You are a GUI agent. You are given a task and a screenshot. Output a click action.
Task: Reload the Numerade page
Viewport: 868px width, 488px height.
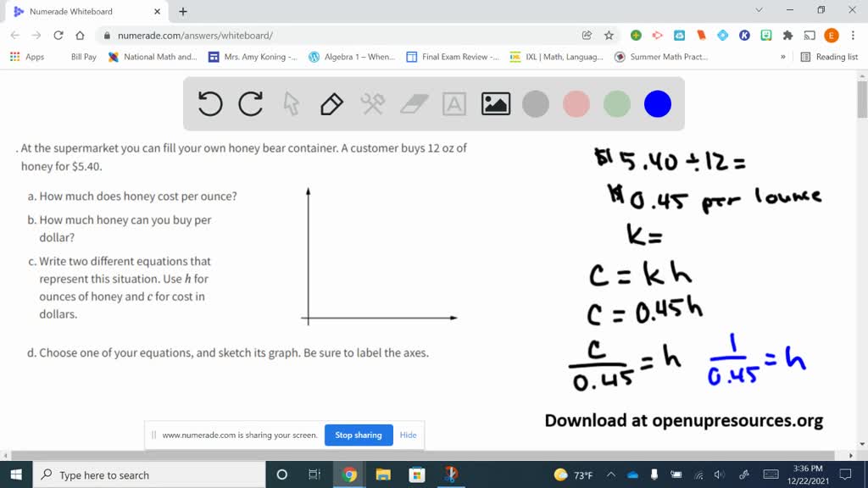(58, 36)
